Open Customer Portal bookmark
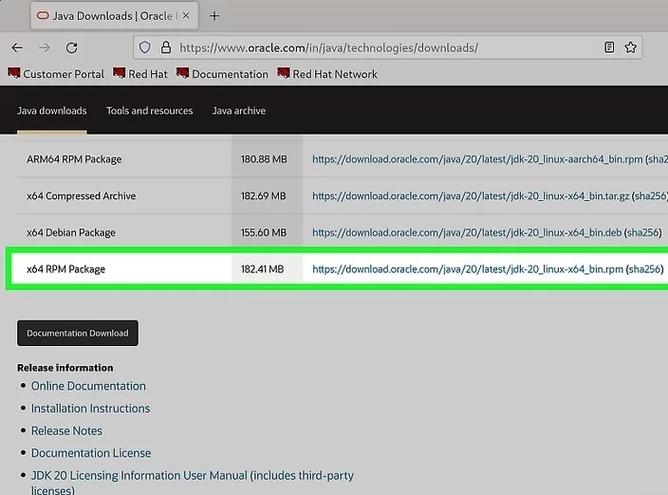Viewport: 668px width, 495px height. 56,74
